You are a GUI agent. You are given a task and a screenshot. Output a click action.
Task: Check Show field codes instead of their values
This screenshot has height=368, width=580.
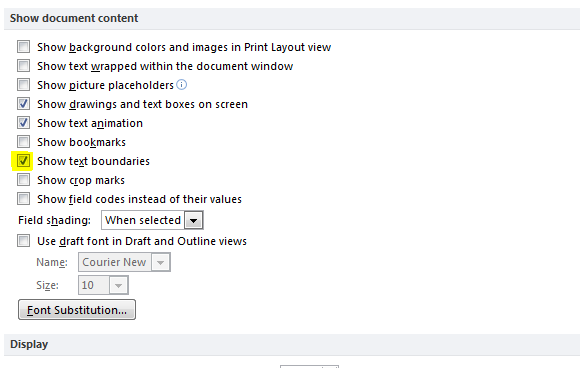[x=23, y=199]
